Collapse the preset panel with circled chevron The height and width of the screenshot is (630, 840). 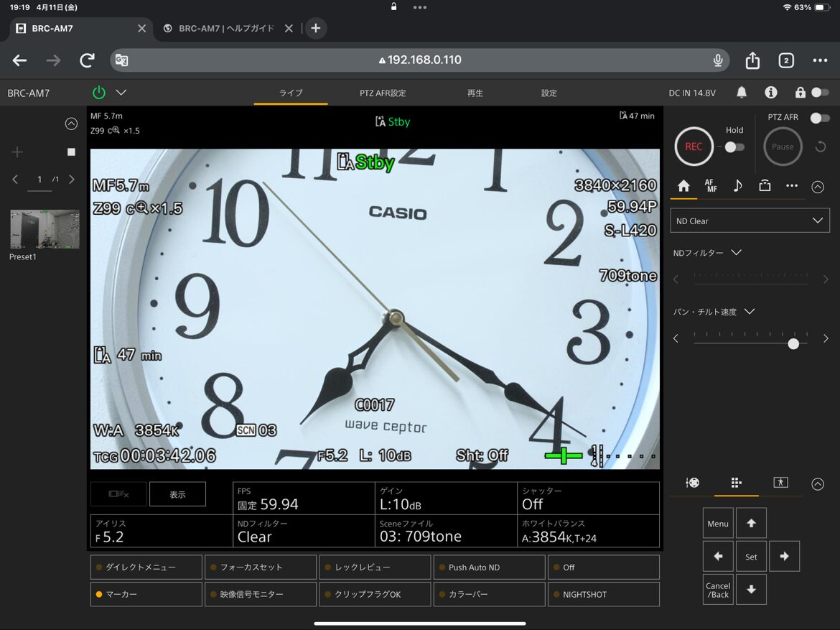click(x=71, y=124)
